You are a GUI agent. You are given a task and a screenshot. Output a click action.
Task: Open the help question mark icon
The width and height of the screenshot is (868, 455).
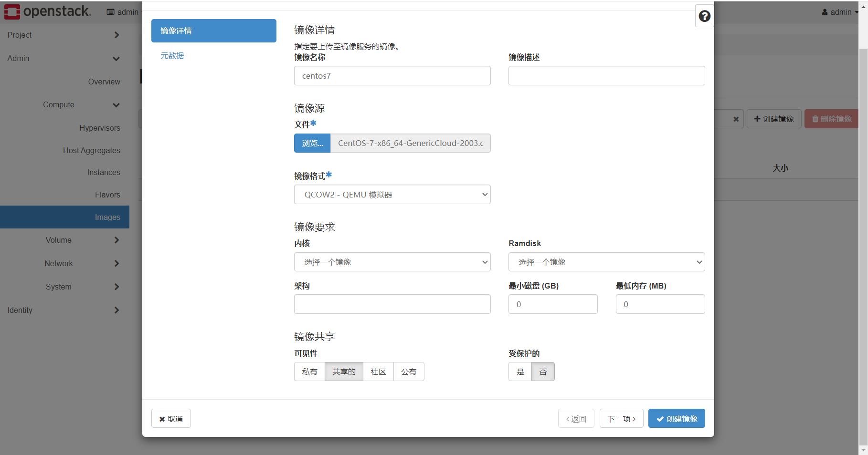click(704, 16)
